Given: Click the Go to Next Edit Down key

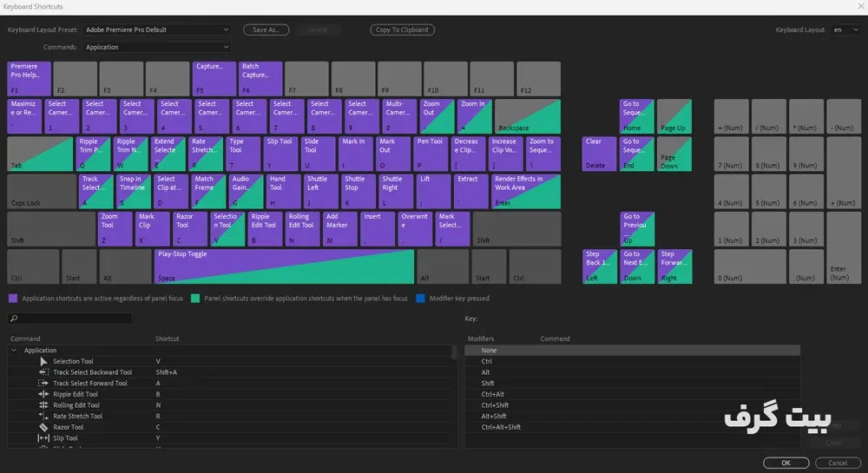Looking at the screenshot, I should [x=636, y=266].
